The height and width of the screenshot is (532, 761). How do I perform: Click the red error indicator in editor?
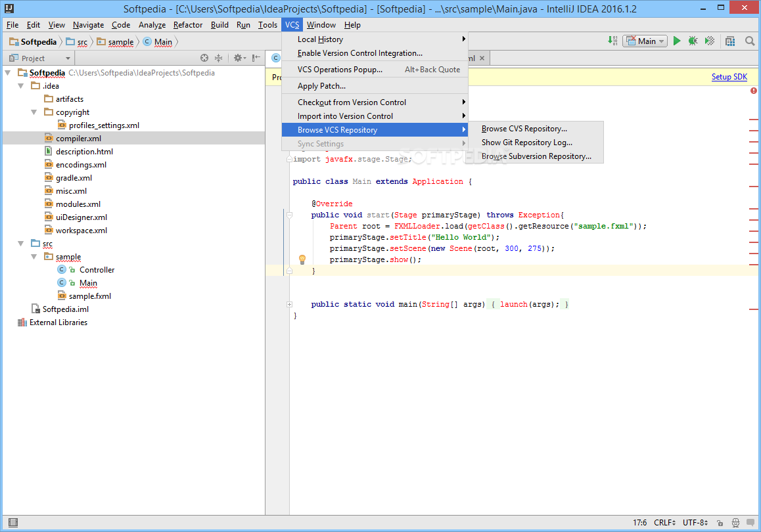tap(753, 91)
